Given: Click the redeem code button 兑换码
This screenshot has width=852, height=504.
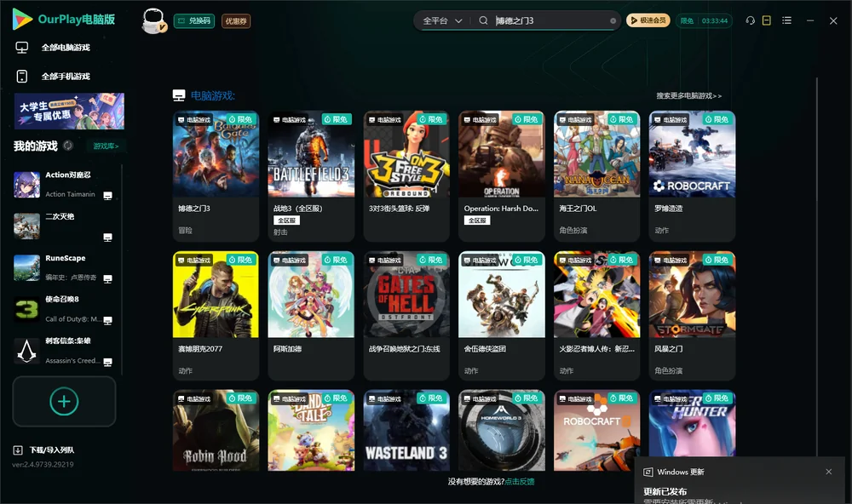Looking at the screenshot, I should [194, 20].
